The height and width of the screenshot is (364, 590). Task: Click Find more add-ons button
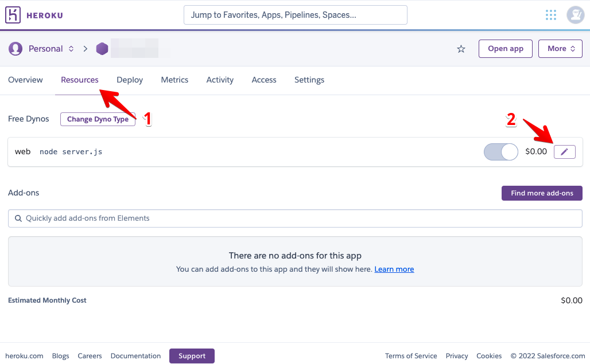coord(542,193)
